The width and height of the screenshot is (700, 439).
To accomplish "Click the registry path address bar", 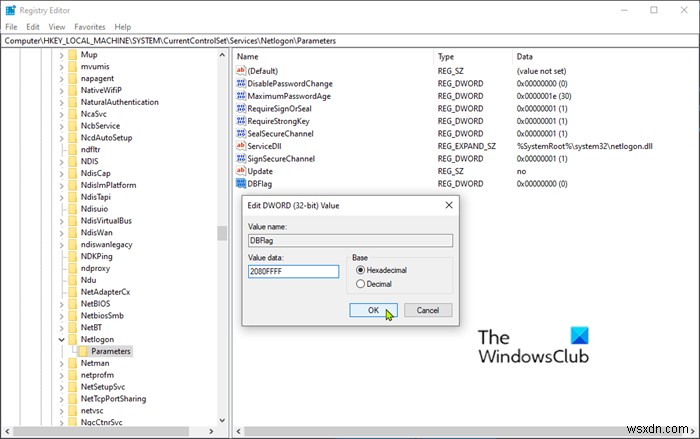I will point(350,41).
